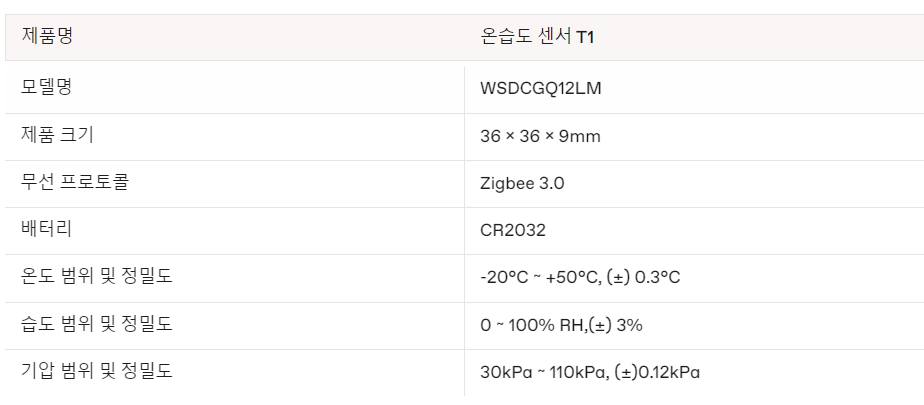Viewport: 924px width, 405px height.
Task: Click the (±) 0.3°C accuracy text
Action: tap(644, 277)
